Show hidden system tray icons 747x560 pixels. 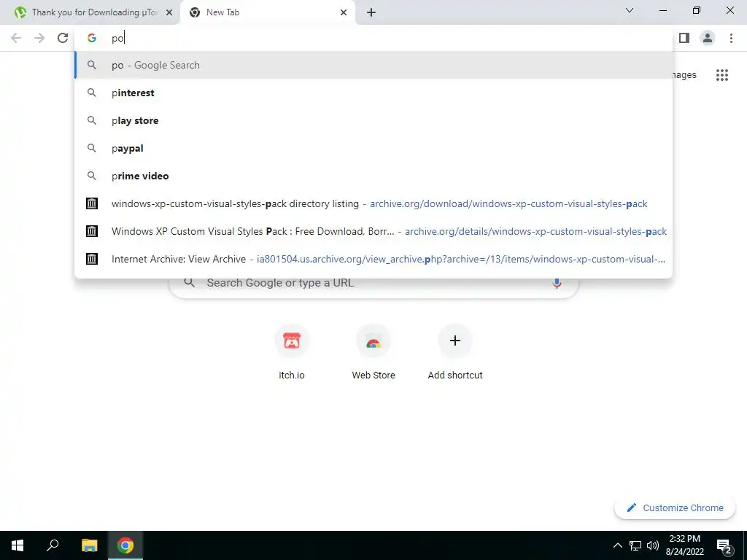pos(617,545)
